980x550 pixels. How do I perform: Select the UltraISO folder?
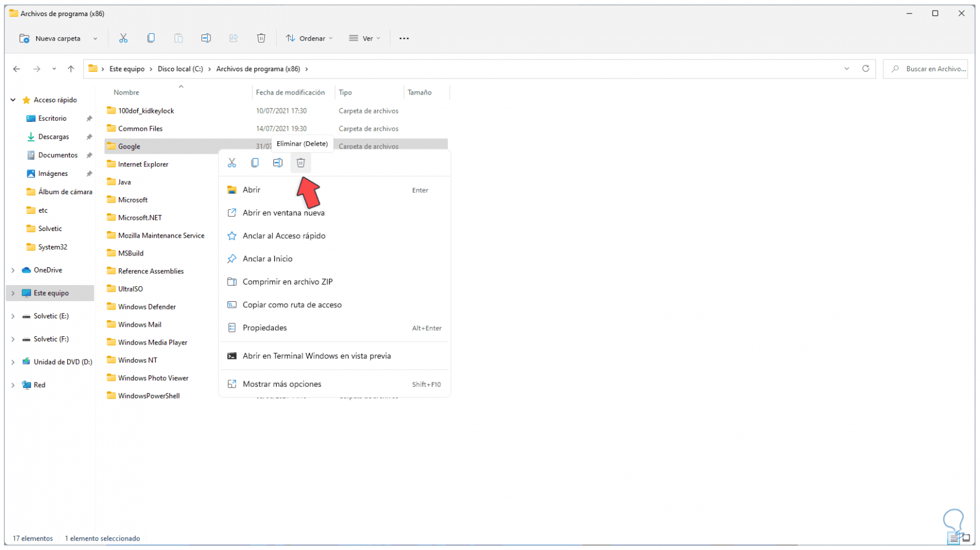click(130, 289)
